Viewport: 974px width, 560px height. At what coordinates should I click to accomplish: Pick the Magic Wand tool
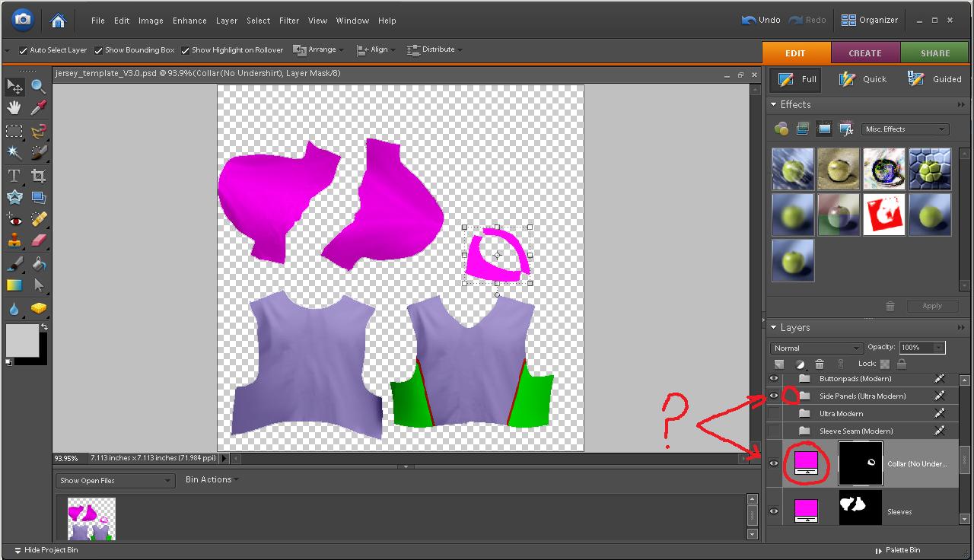(x=14, y=152)
